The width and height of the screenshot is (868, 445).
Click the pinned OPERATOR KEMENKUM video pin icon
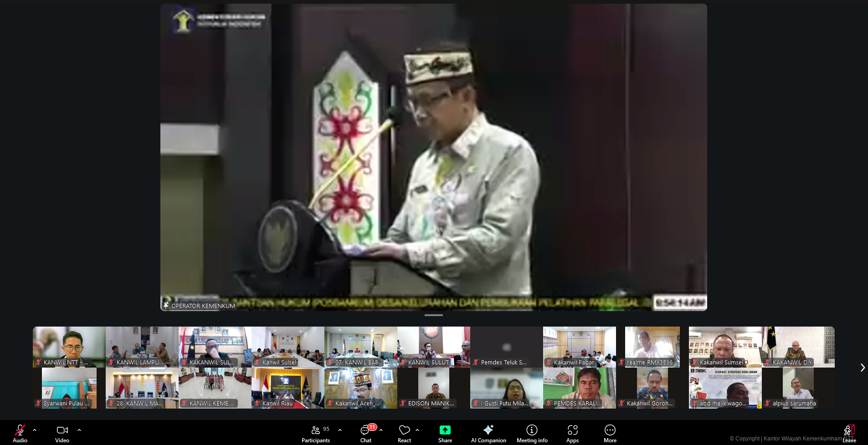point(166,306)
